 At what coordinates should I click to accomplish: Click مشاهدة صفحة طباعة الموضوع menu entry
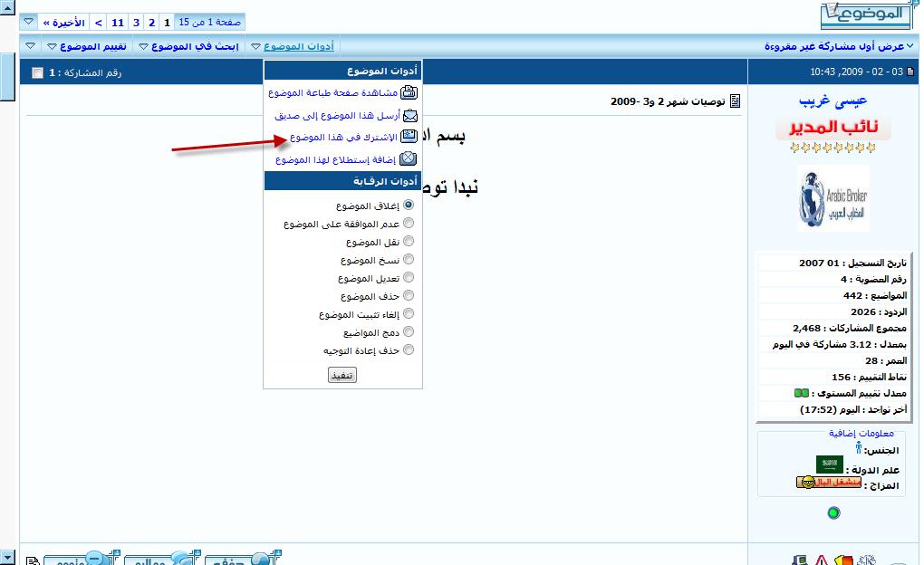click(333, 93)
